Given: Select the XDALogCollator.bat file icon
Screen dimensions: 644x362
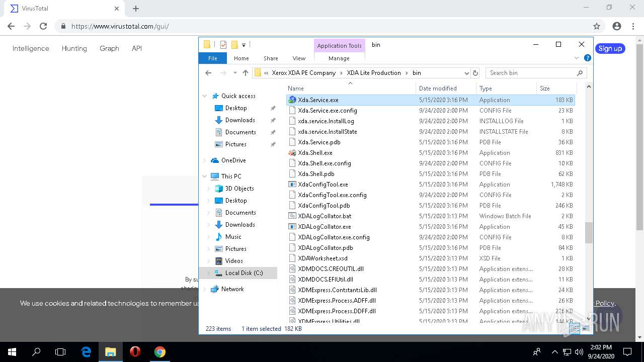Looking at the screenshot, I should 292,216.
